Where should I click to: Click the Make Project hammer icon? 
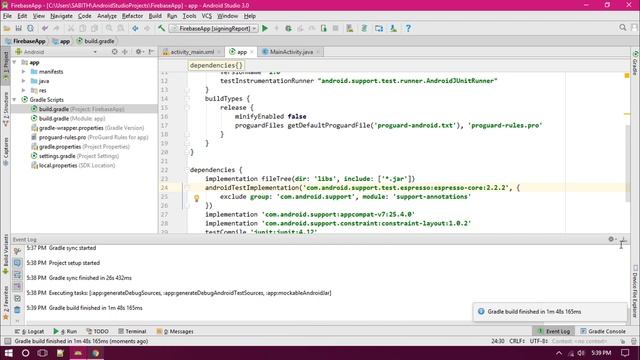click(x=162, y=28)
